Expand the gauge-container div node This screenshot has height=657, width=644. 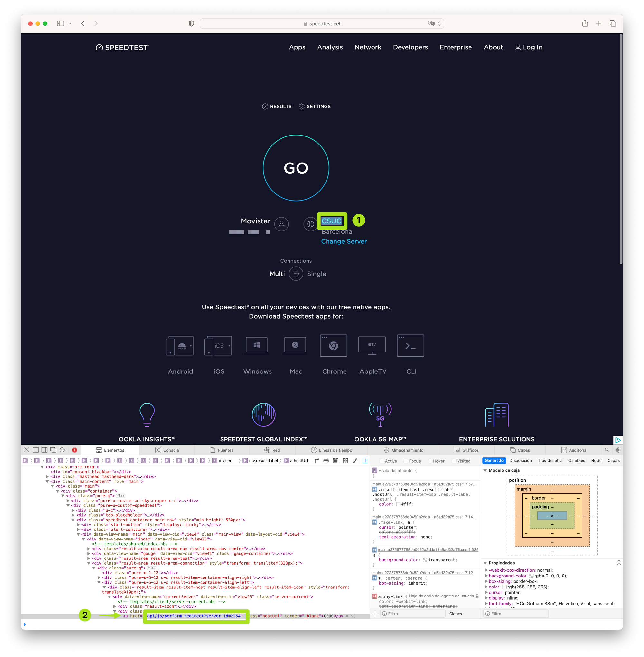click(x=89, y=553)
